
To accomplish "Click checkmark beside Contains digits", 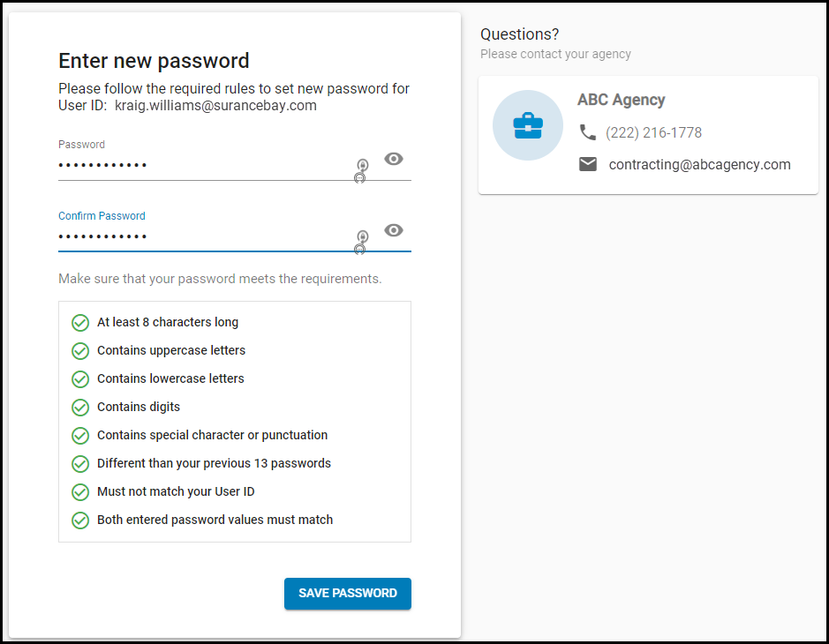I will pos(80,408).
